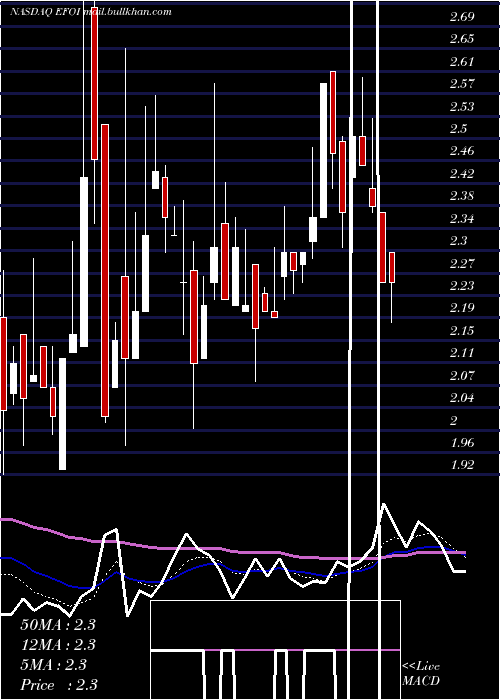This screenshot has width=500, height=700.
Task: Click the 2.61 price axis label
Action: [462, 62]
